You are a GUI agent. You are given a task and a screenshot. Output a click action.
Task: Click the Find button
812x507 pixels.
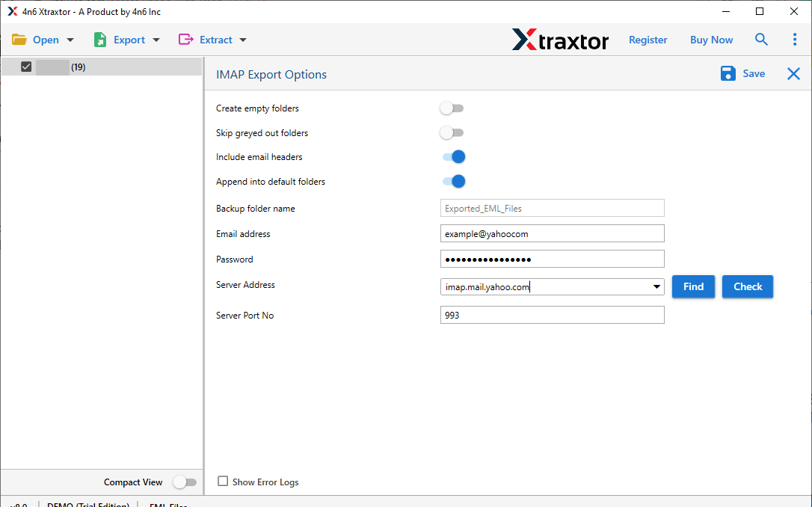[693, 287]
